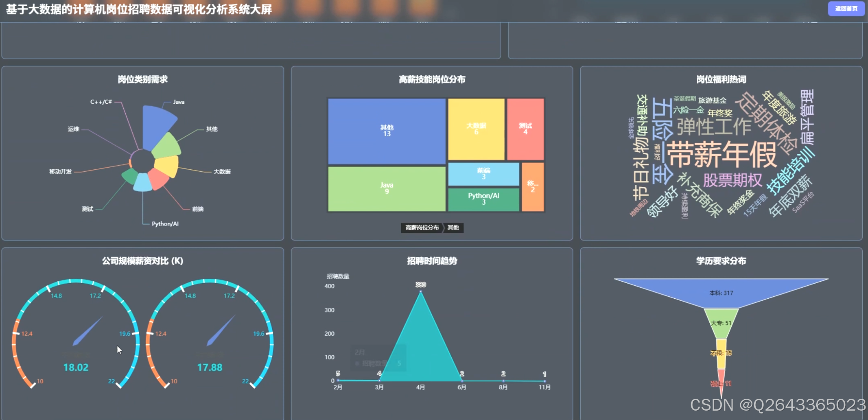Click the 8月 data point labeled 2

pyautogui.click(x=503, y=381)
